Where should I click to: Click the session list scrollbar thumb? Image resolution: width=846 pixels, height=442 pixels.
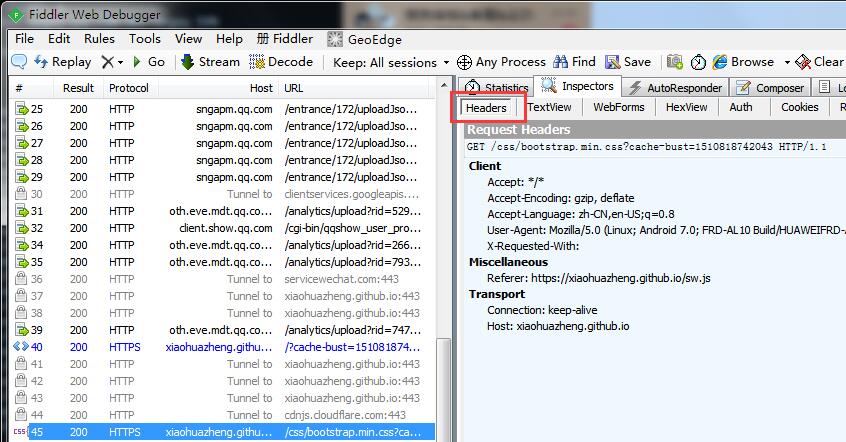click(444, 390)
